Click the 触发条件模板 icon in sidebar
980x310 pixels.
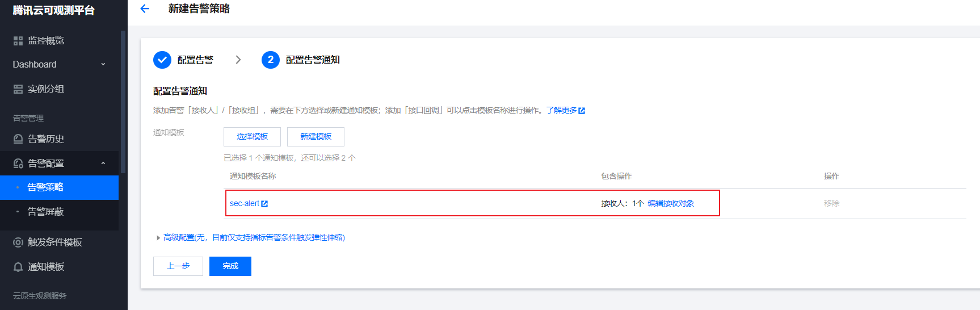tap(18, 242)
